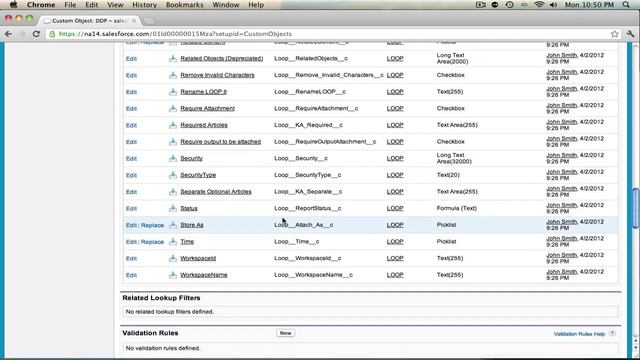The width and height of the screenshot is (640, 360).
Task: Click download icon beside Remove Invalid Characters
Action: point(173,75)
